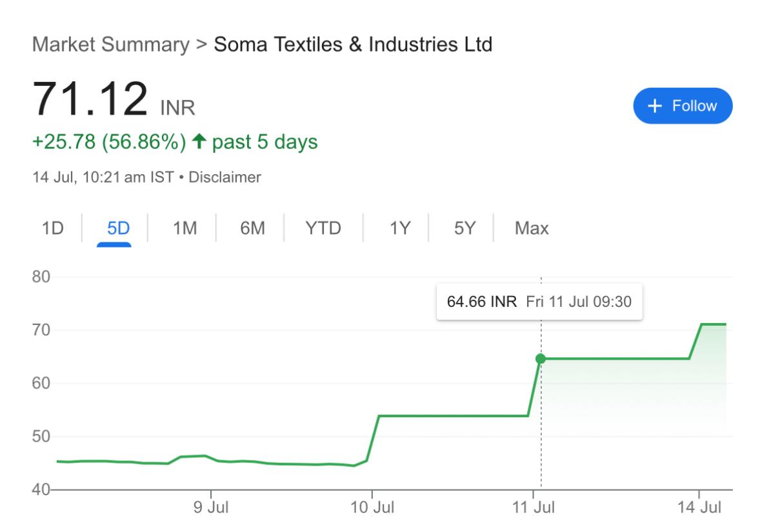Select the 1D time range tab
This screenshot has height=532, width=778.
point(52,228)
